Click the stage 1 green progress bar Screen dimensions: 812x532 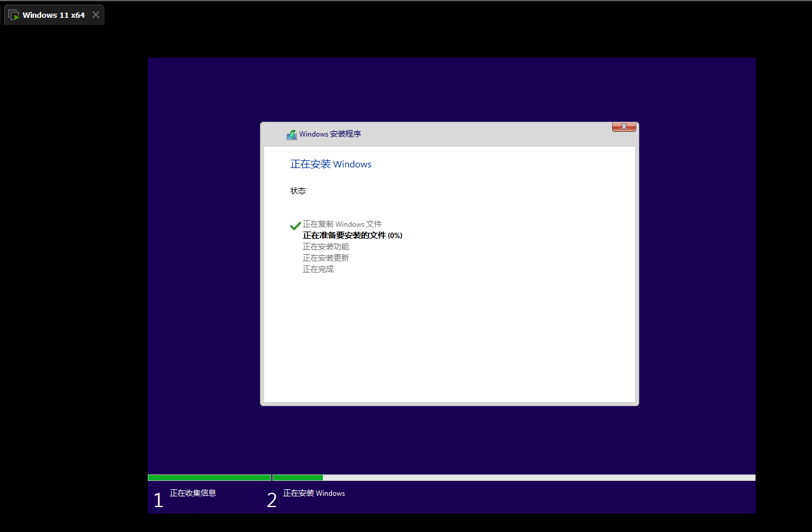click(x=210, y=477)
